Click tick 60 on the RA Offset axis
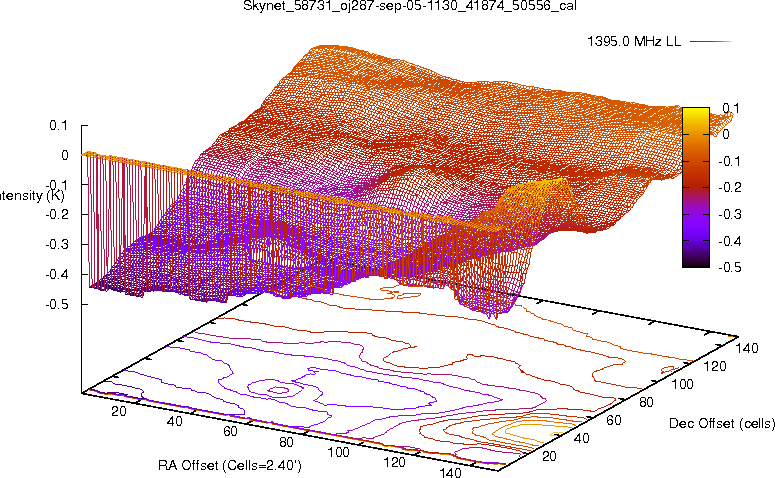This screenshot has width=775, height=478. click(x=230, y=432)
